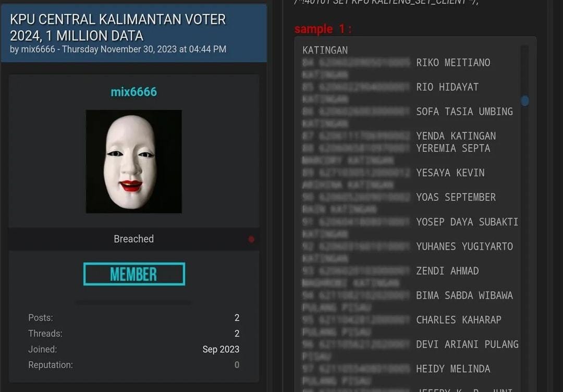
Task: Click the Reputation score zero
Action: pyautogui.click(x=237, y=365)
